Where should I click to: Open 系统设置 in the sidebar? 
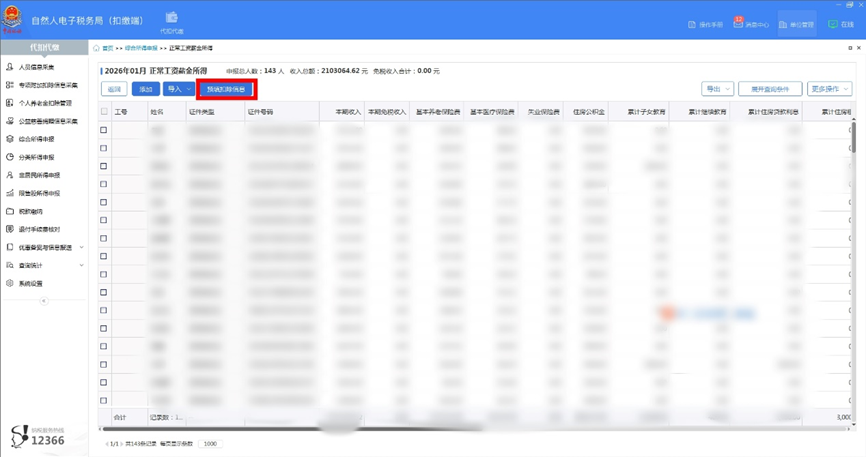[x=30, y=283]
